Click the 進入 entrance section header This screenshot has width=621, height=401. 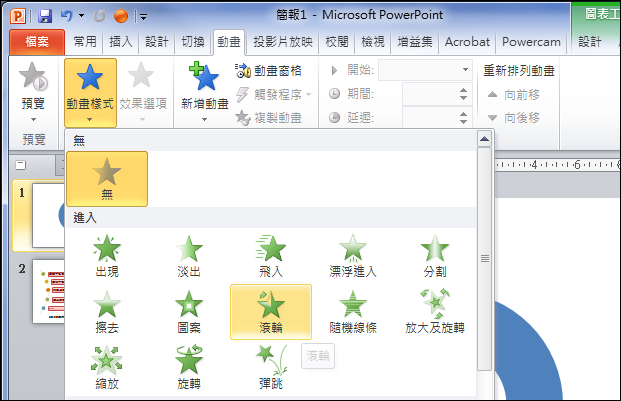point(271,218)
